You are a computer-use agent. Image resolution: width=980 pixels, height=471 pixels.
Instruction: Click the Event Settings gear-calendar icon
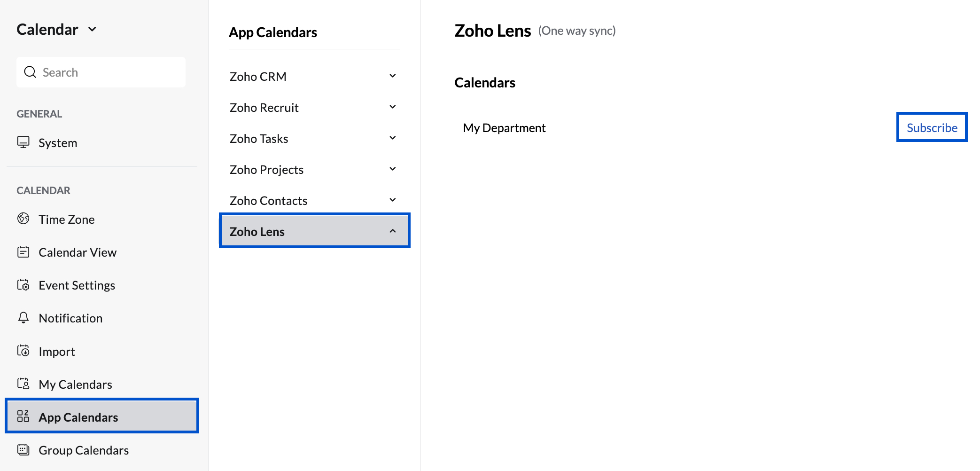[23, 285]
